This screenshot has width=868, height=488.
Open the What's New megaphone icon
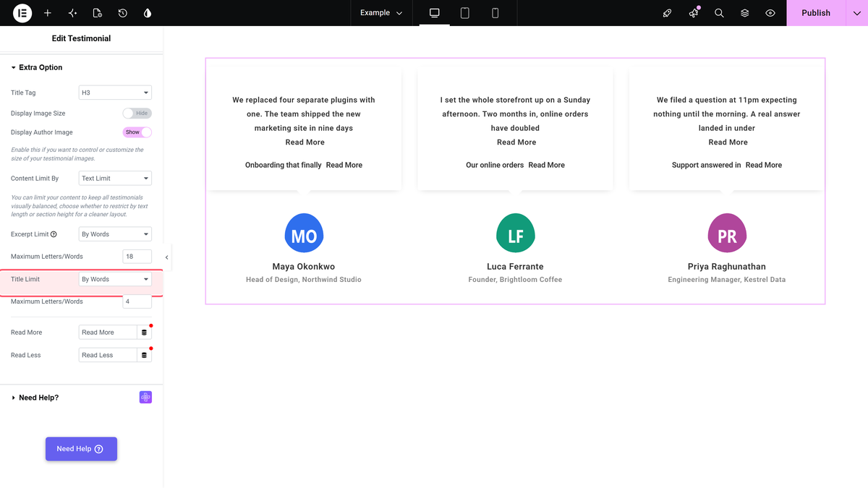pyautogui.click(x=694, y=13)
